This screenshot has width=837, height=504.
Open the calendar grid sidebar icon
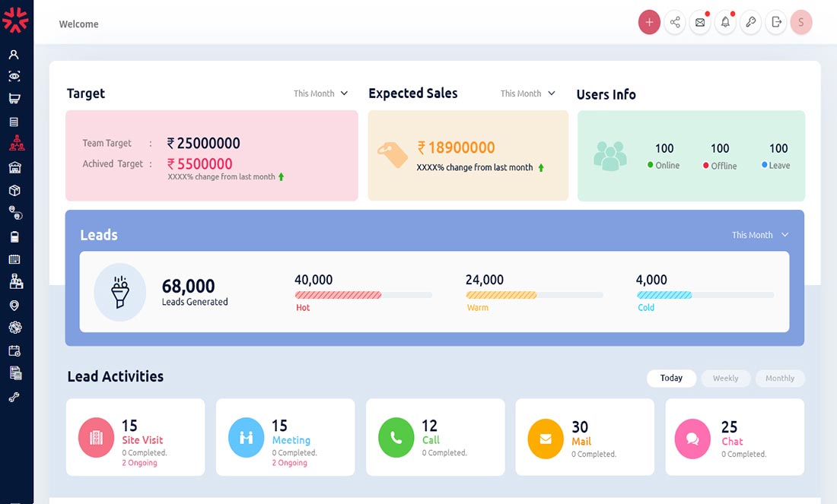tap(14, 259)
